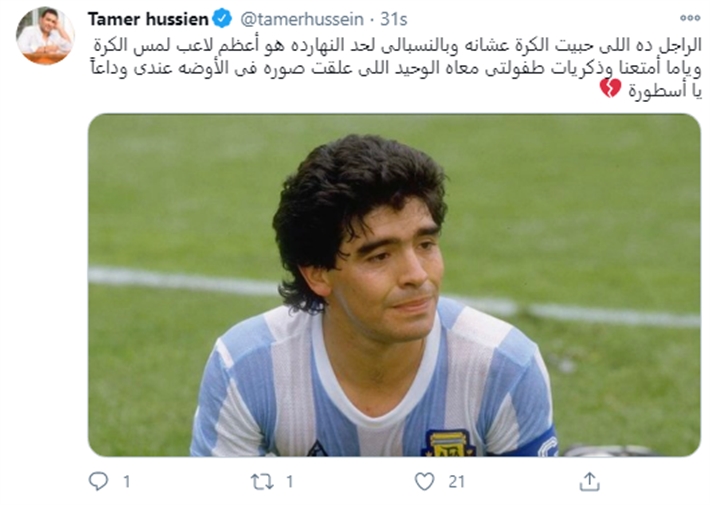Click the share upload icon
The height and width of the screenshot is (505, 710).
(x=590, y=481)
